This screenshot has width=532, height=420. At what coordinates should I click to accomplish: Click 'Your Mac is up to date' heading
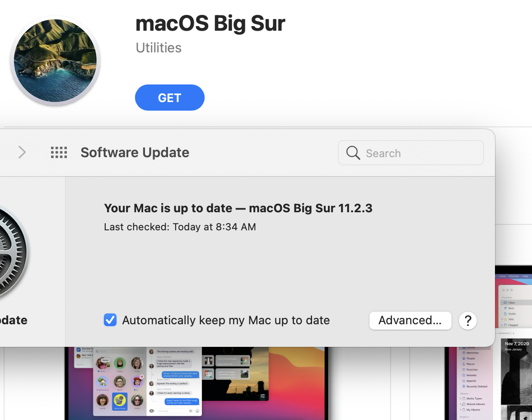238,208
